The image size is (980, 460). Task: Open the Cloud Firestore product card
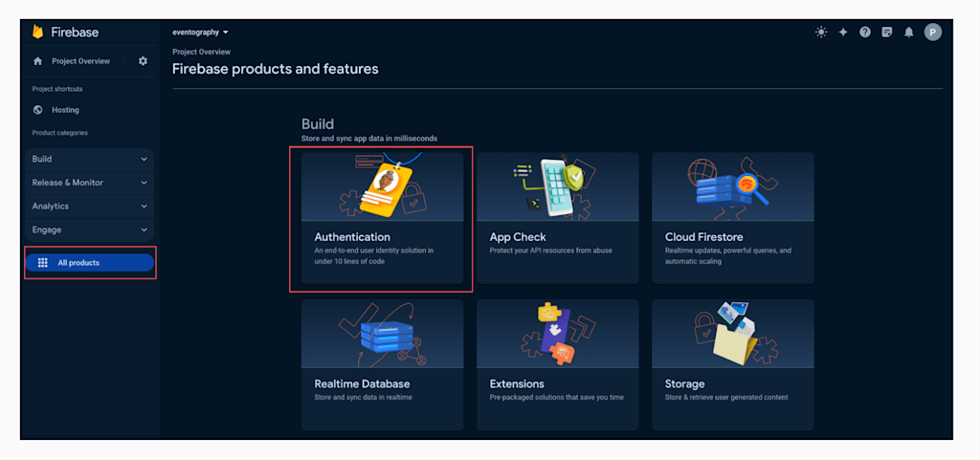pos(733,218)
